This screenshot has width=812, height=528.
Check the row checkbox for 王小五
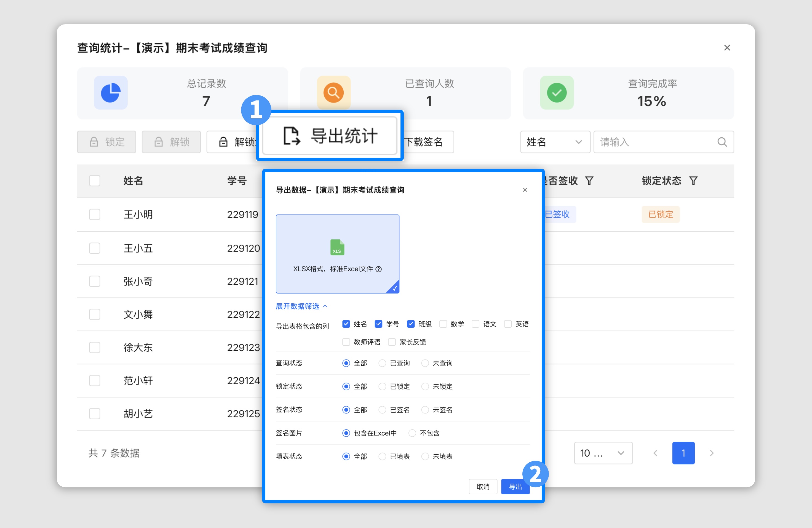tap(95, 248)
